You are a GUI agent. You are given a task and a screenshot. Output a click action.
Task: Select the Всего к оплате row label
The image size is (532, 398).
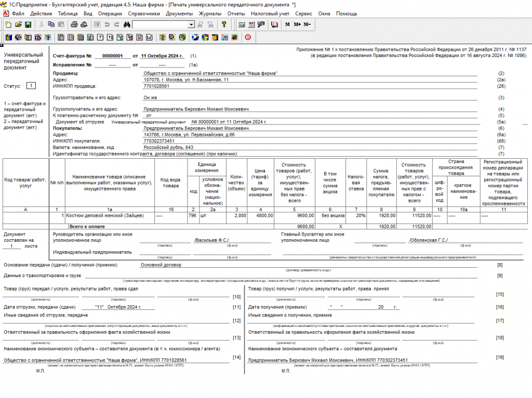point(87,226)
